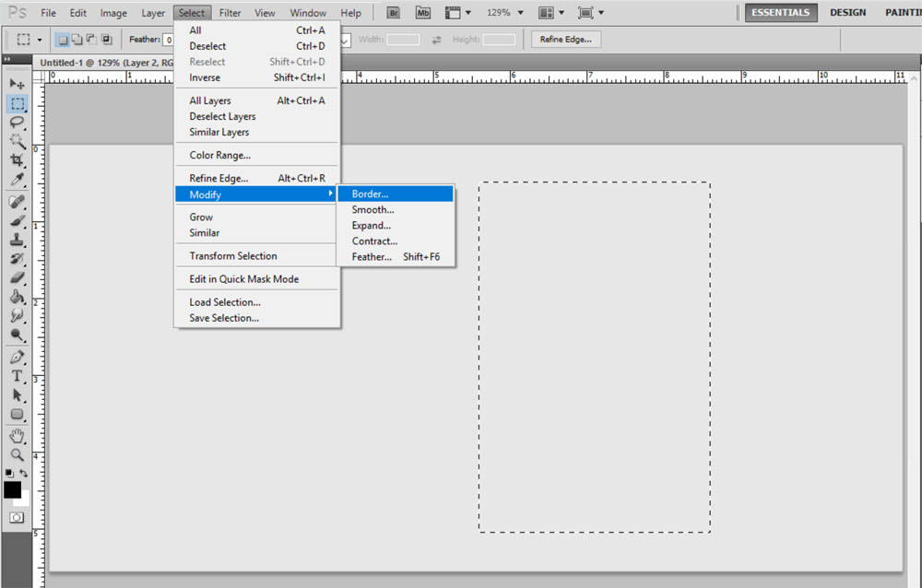Enable Subtract from selection mode
922x588 pixels.
90,39
